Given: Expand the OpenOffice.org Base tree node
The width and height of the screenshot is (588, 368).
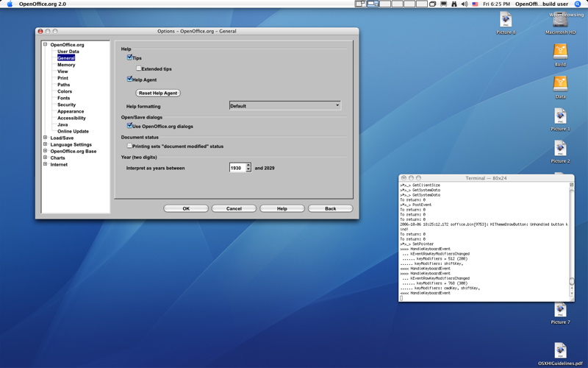Looking at the screenshot, I should tap(45, 151).
